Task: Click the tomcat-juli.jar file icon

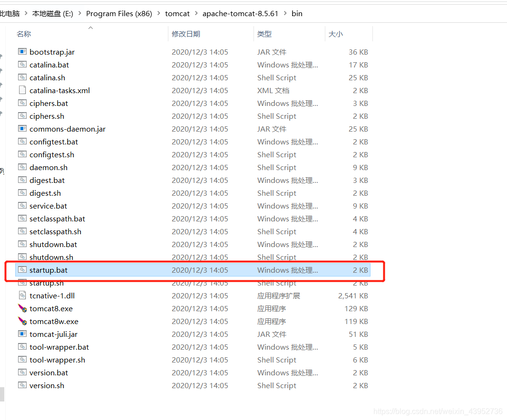Action: click(22, 334)
